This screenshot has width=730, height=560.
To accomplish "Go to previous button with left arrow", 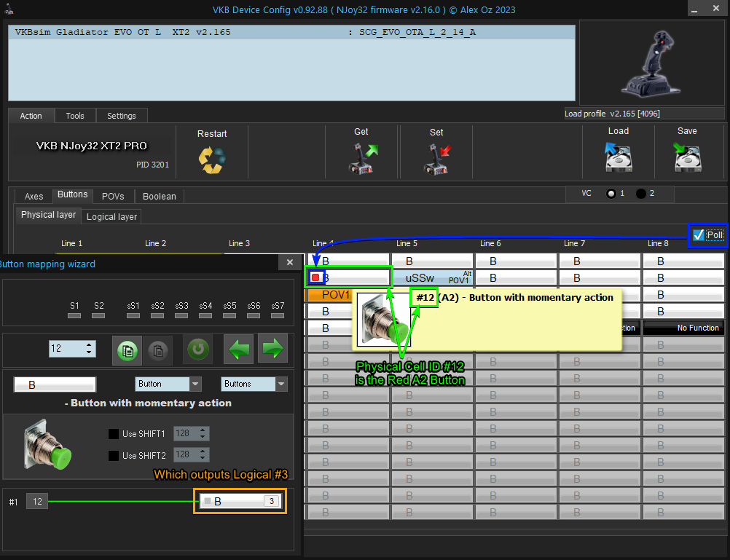I will click(x=239, y=349).
